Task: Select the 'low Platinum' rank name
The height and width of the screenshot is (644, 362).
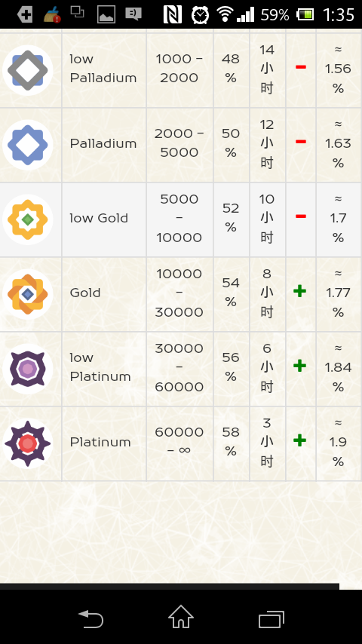Action: (100, 367)
